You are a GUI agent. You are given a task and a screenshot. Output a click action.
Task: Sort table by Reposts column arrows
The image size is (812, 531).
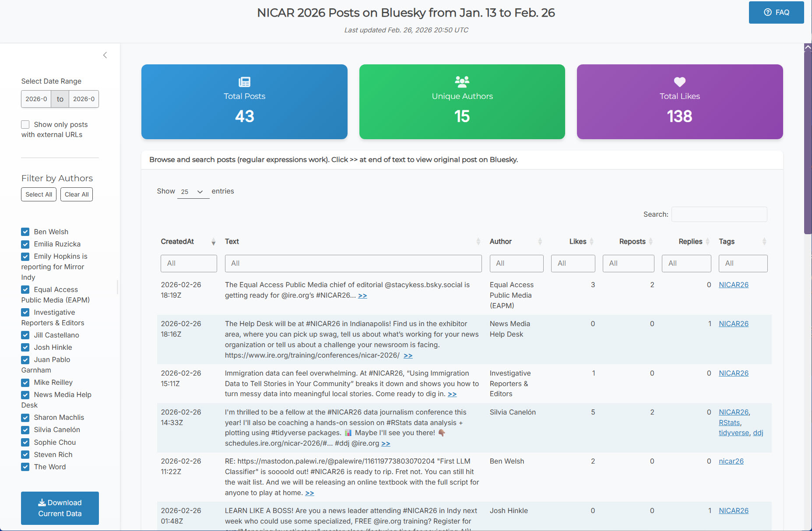coord(650,242)
